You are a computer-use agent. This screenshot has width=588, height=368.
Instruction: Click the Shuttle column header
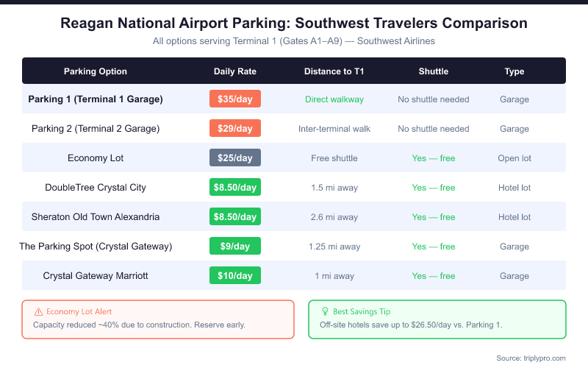coord(434,71)
